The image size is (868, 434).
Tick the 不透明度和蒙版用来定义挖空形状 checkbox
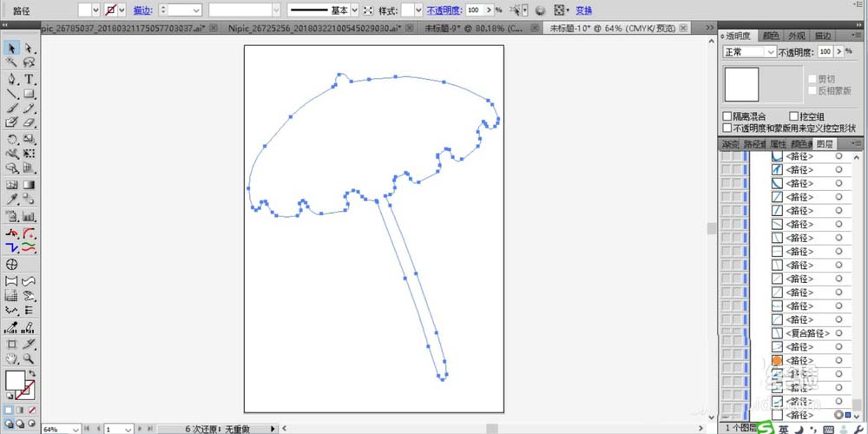tap(727, 128)
